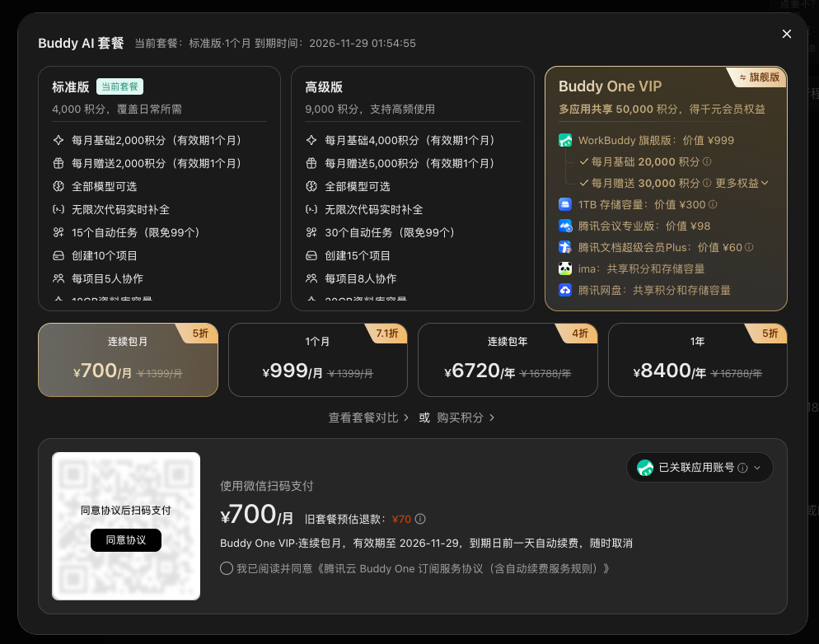The height and width of the screenshot is (644, 819).
Task: Click info icon next to 价值 ¥60
Action: point(749,247)
